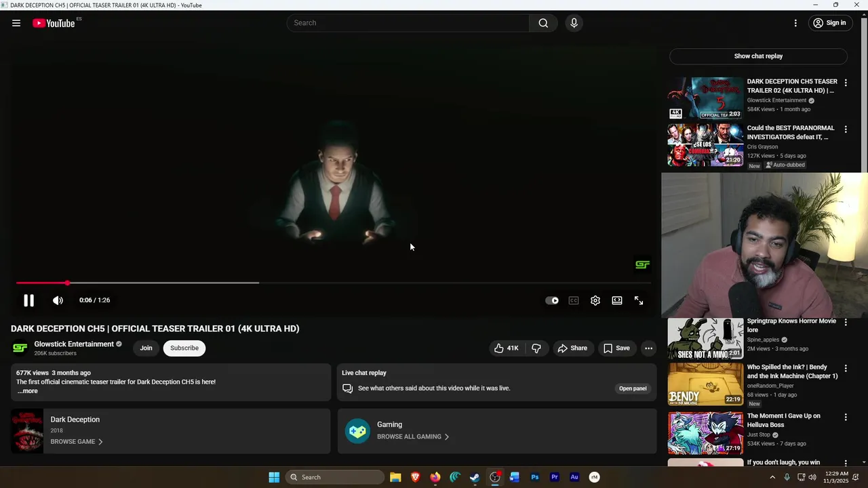868x488 pixels.
Task: Open Teaser Trailer 02 video thumbnail
Action: pyautogui.click(x=705, y=98)
